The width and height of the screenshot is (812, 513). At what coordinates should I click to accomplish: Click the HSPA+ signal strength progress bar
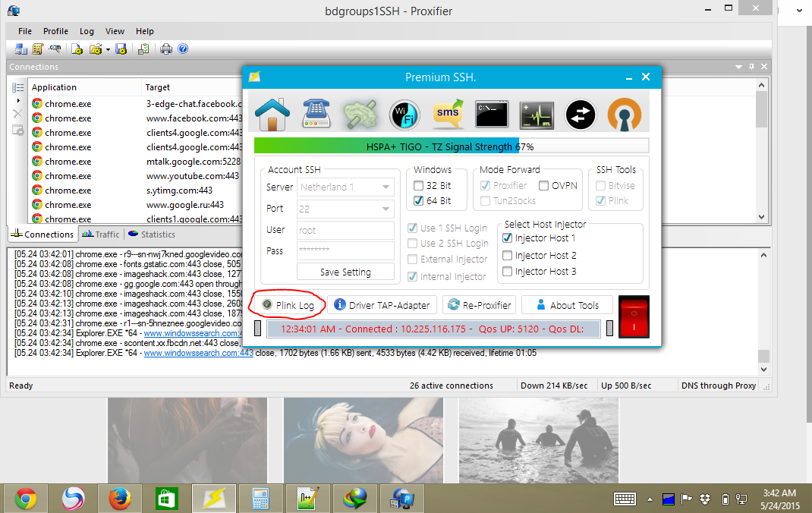pyautogui.click(x=451, y=146)
